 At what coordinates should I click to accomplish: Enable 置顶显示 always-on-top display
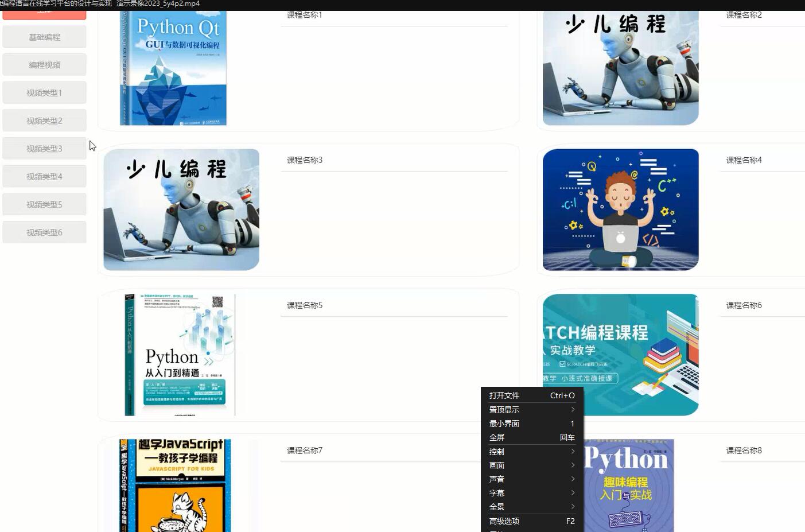pos(503,410)
